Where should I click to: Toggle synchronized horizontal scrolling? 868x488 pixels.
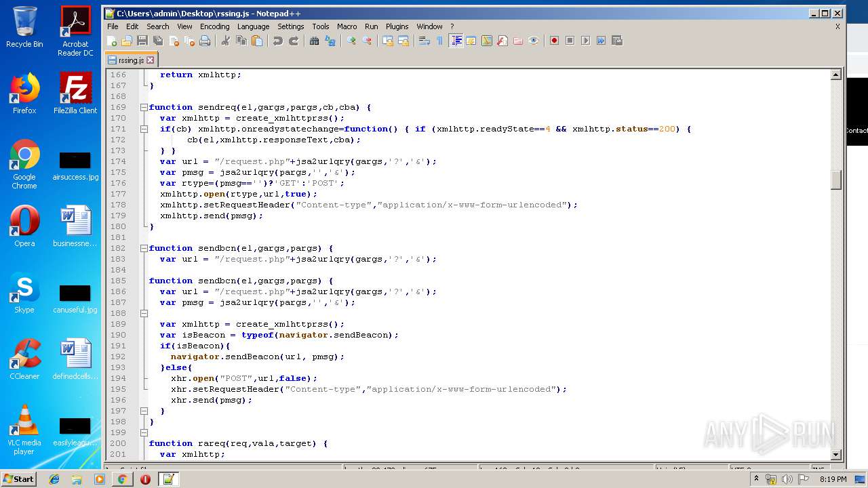403,41
